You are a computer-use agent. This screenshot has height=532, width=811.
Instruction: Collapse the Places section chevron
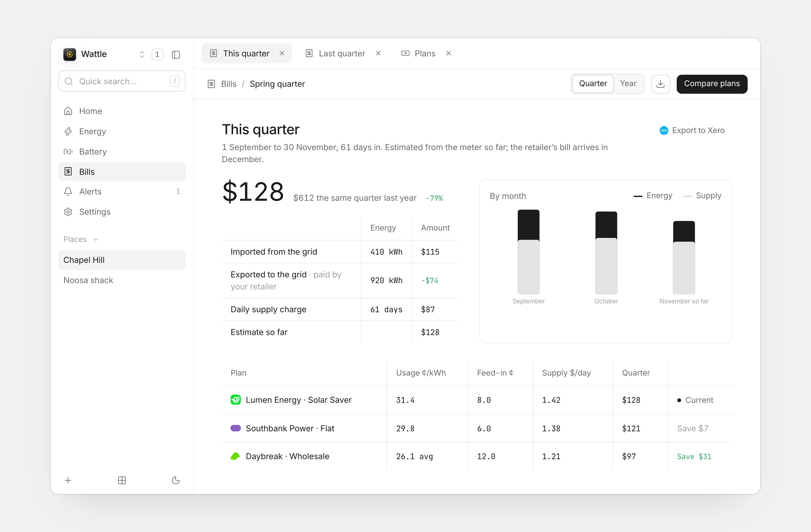click(96, 239)
